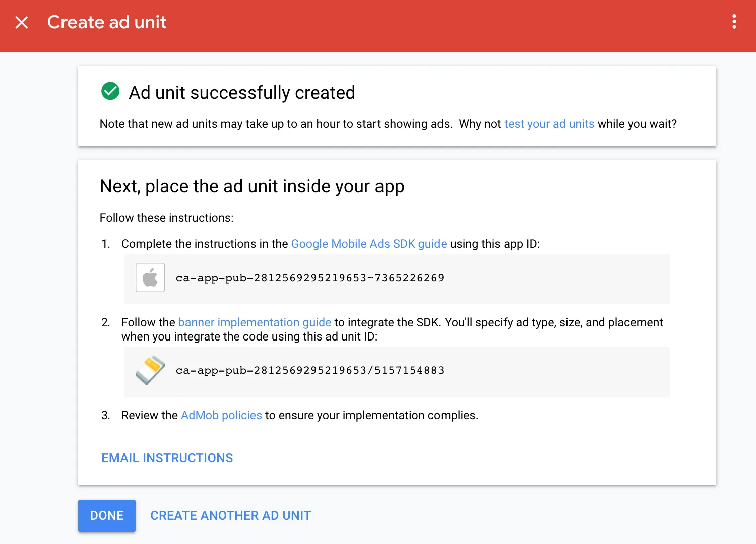Viewport: 756px width, 544px height.
Task: Select the ad unit ID code box
Action: coord(397,372)
